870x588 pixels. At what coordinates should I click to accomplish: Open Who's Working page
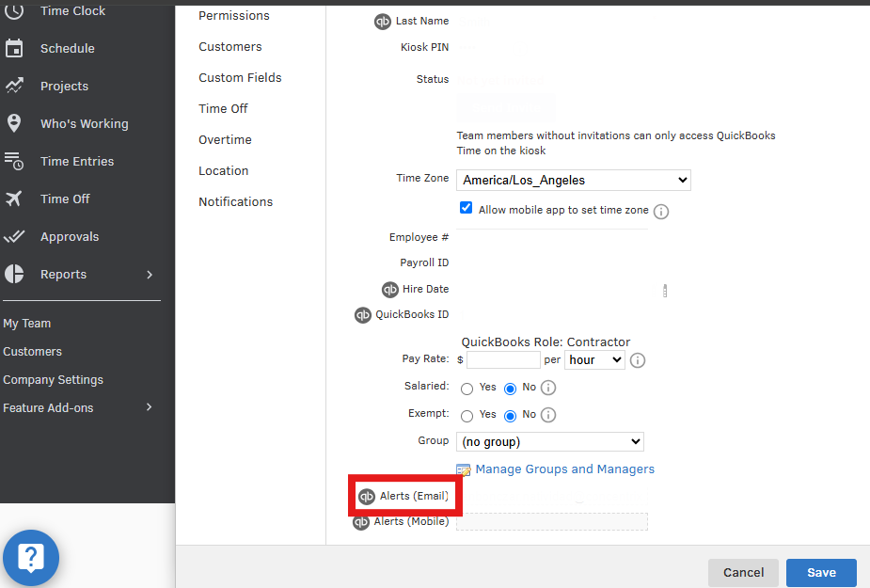(85, 124)
